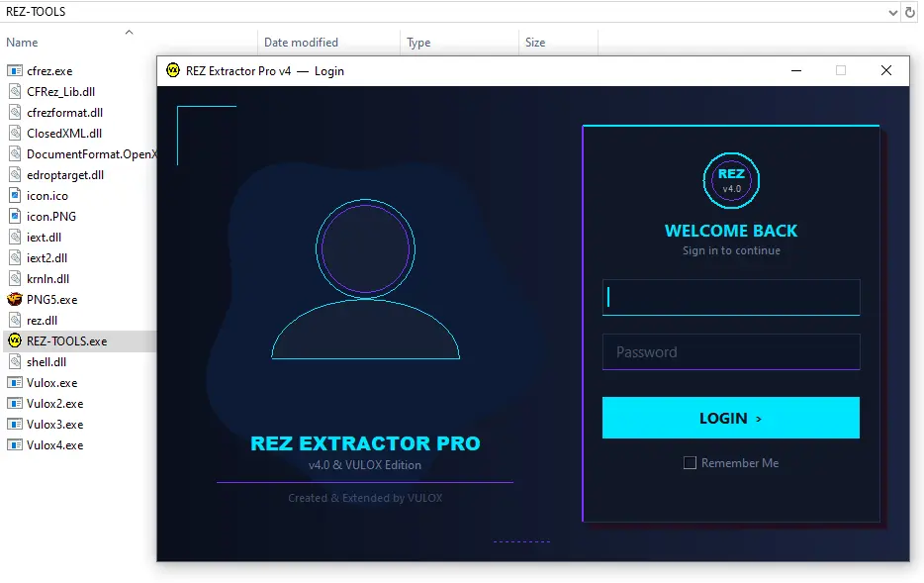
Task: Select the krnln.dll file name
Action: (47, 278)
